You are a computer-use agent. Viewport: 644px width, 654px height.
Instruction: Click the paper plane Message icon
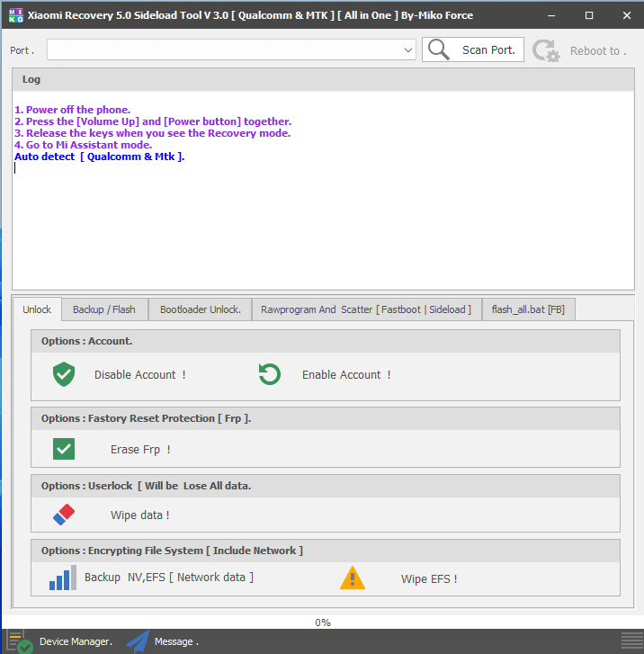(138, 642)
